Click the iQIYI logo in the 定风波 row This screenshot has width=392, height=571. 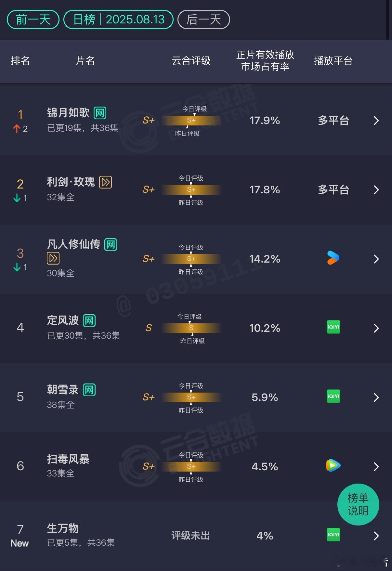[x=333, y=327]
